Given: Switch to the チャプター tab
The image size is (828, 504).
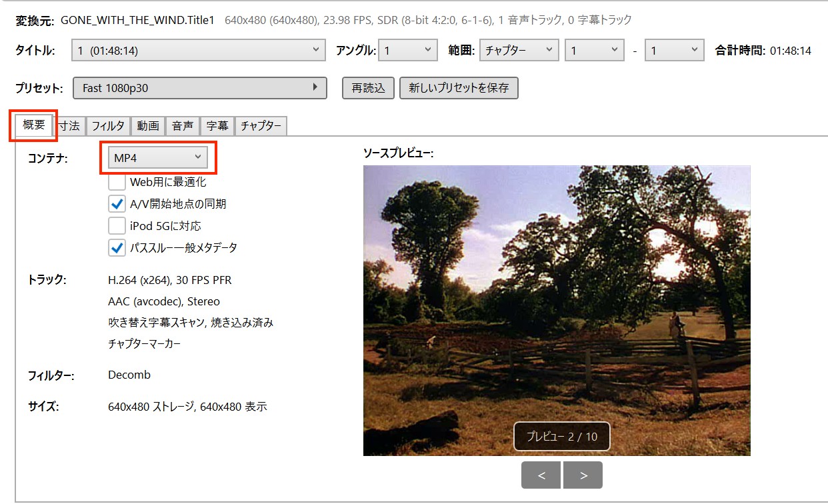Looking at the screenshot, I should tap(261, 125).
